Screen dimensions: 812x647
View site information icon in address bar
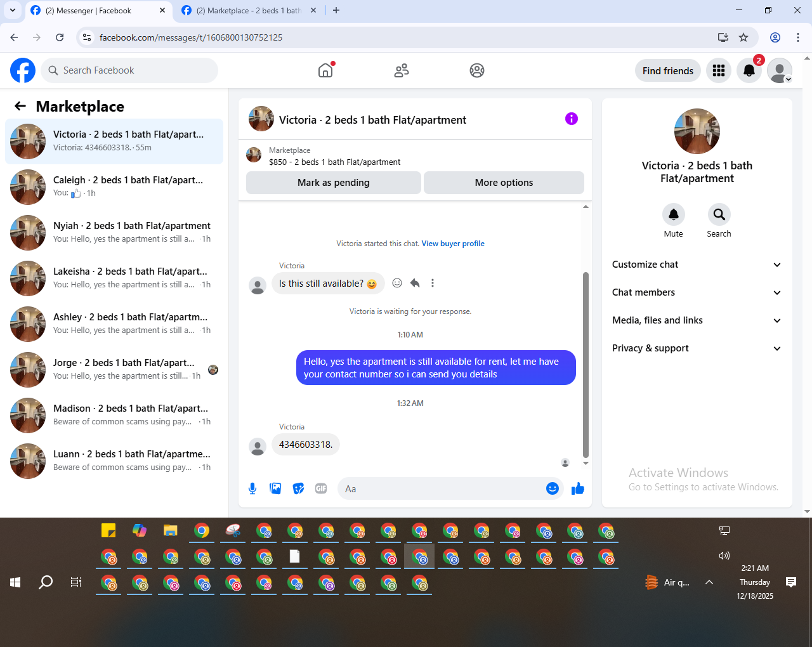click(87, 37)
